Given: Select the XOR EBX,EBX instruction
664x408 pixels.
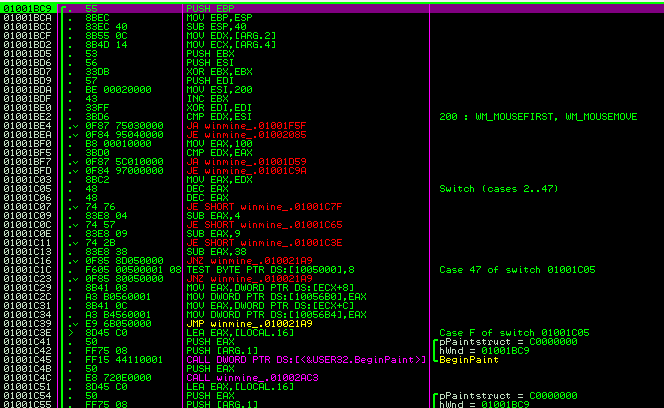Looking at the screenshot, I should pos(219,72).
